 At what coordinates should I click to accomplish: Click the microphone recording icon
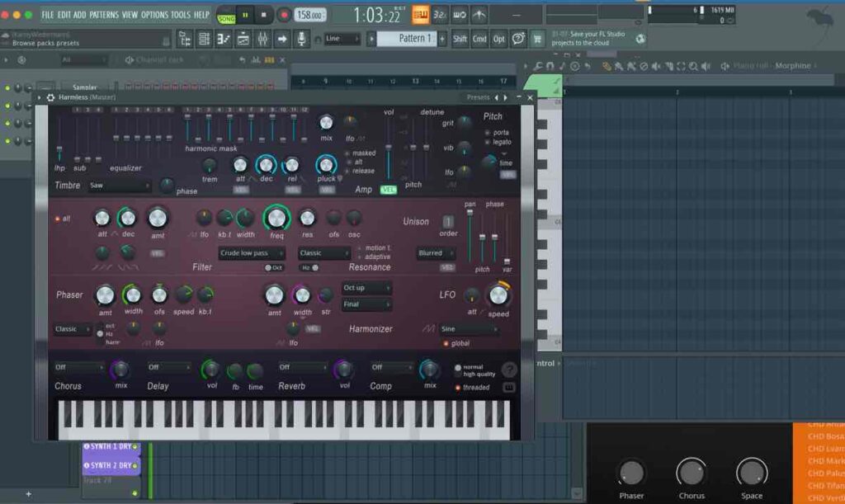pyautogui.click(x=301, y=39)
